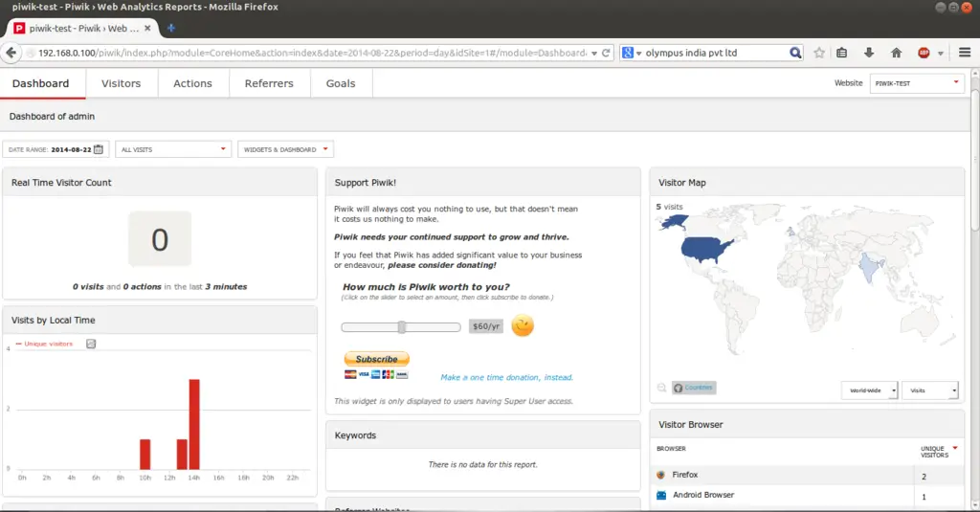Go back with the browser back arrow

[x=11, y=53]
